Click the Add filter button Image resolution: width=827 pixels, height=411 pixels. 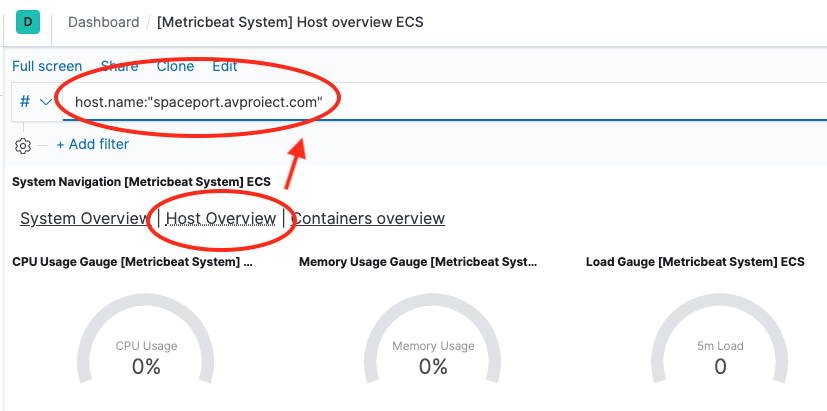click(x=92, y=144)
